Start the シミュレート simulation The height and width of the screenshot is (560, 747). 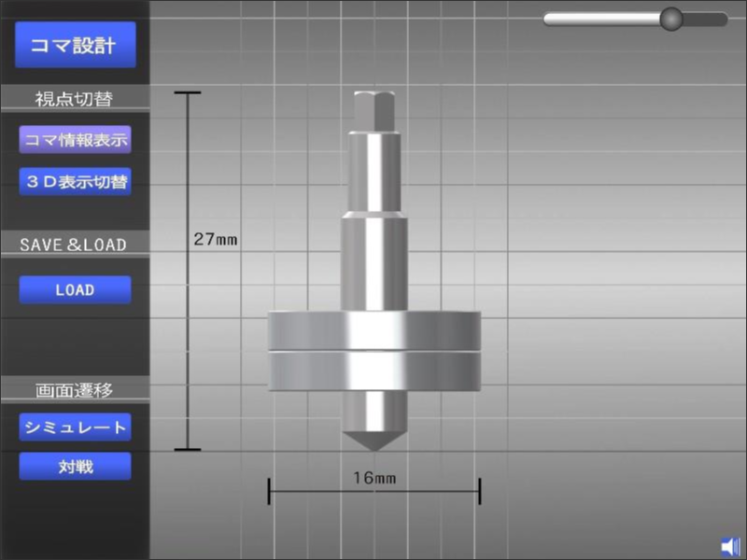coord(76,427)
